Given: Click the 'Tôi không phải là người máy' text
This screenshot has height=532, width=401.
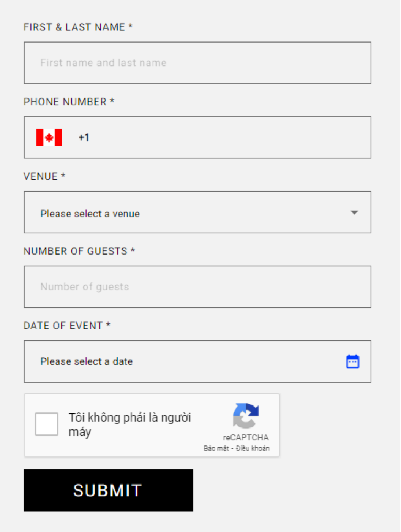Looking at the screenshot, I should coord(129,424).
